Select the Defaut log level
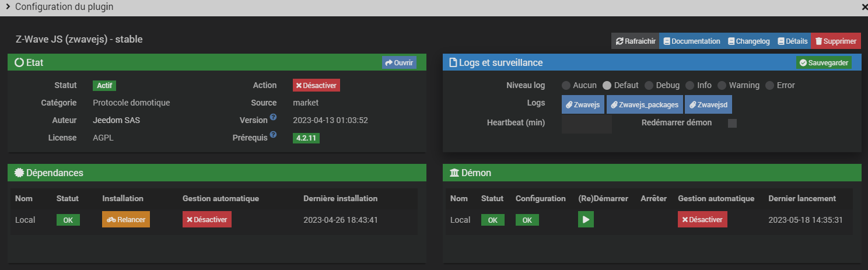868x270 pixels. pos(607,85)
